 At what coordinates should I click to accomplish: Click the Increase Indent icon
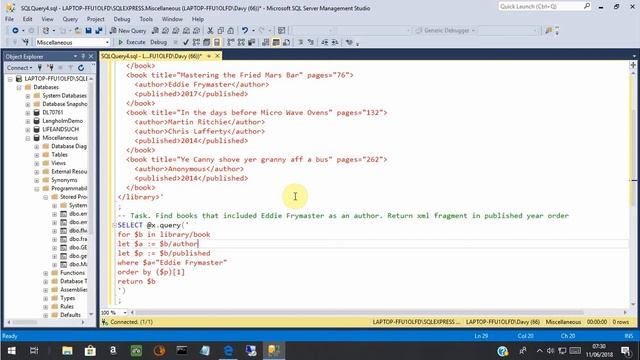335,42
